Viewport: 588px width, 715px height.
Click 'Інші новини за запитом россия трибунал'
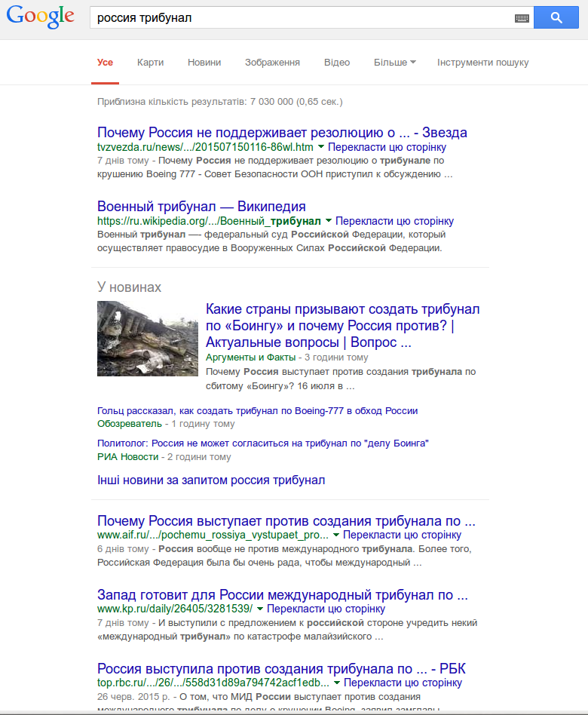pos(211,480)
